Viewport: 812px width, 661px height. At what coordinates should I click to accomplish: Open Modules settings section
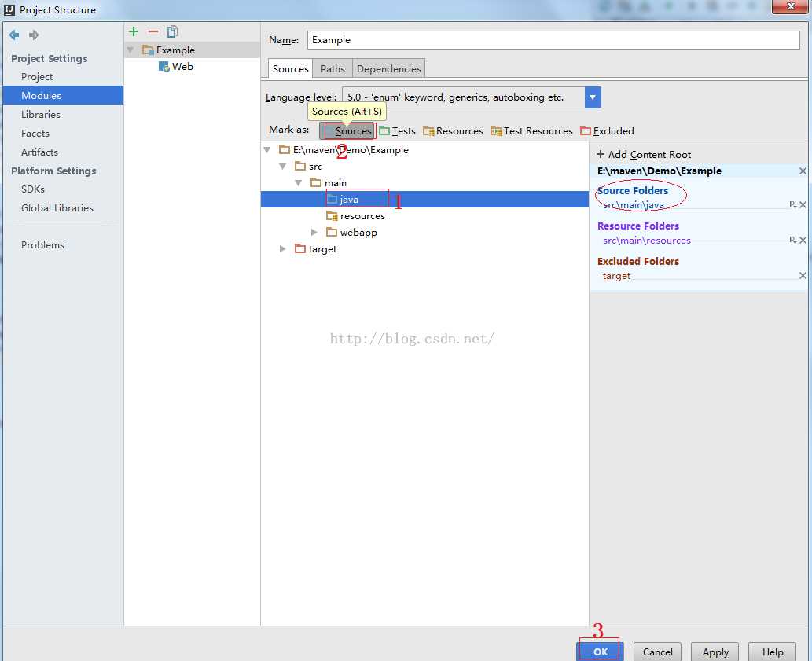[63, 95]
